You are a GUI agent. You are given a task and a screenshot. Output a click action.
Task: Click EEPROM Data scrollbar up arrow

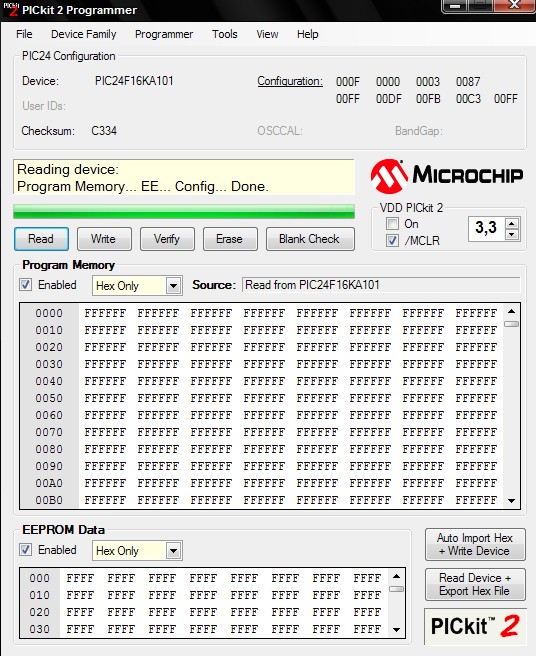(397, 577)
